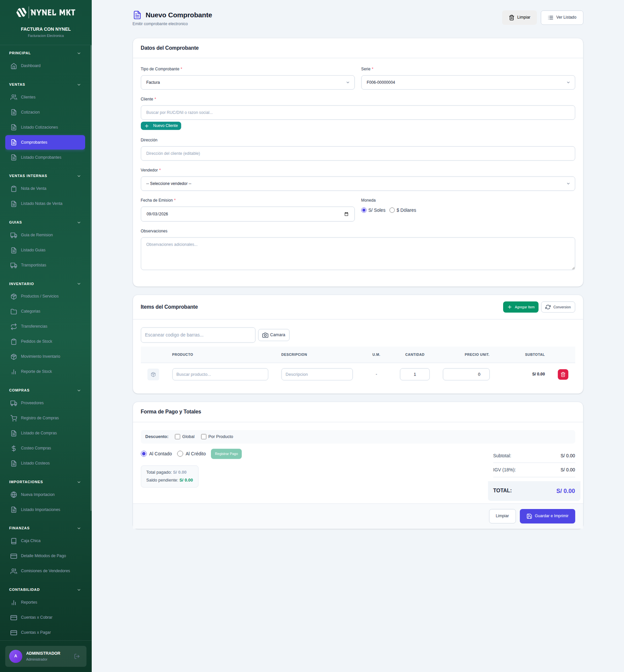Choose Al Crédito payment option

[x=180, y=454]
